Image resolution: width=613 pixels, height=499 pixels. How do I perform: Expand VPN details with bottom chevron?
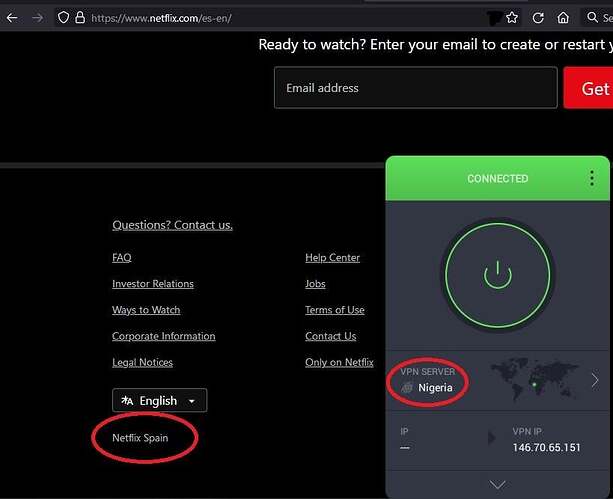(x=497, y=485)
